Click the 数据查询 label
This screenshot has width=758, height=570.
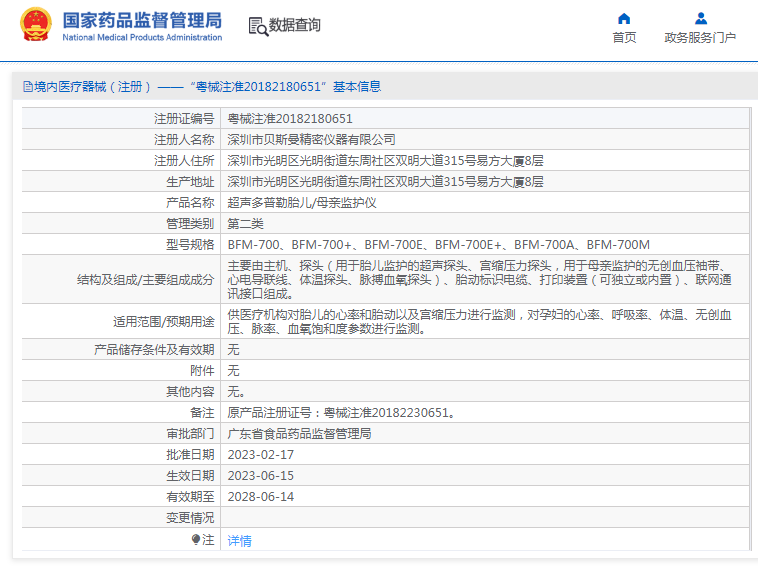pyautogui.click(x=294, y=25)
